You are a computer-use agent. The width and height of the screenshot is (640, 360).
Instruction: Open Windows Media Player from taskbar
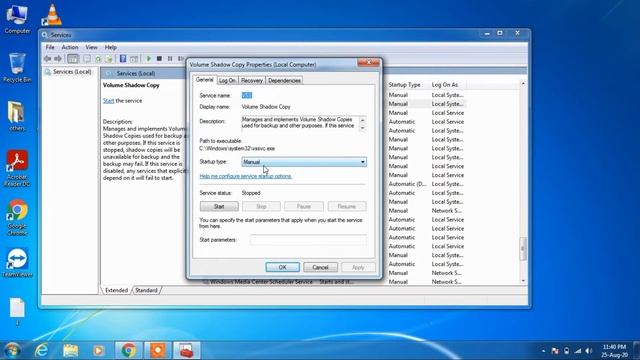click(x=98, y=350)
